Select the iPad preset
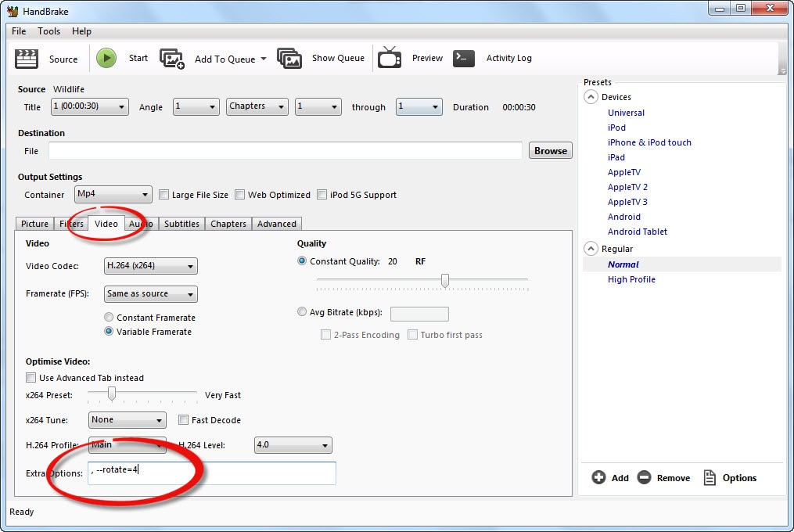794x532 pixels. tap(616, 157)
